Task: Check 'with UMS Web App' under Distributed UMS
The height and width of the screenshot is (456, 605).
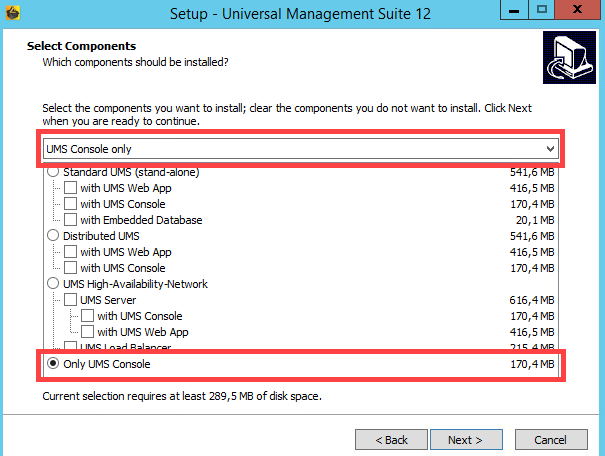Action: tap(70, 252)
